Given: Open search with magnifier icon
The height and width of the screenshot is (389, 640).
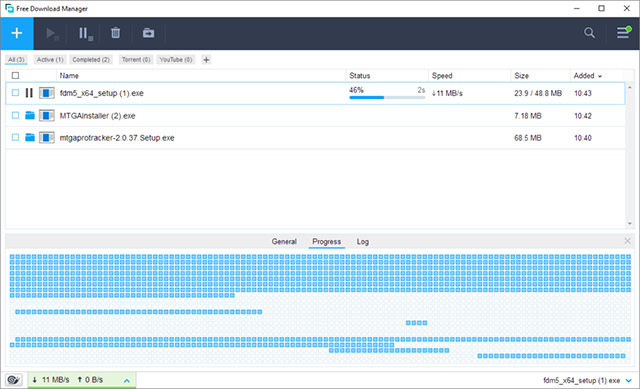Looking at the screenshot, I should pos(589,33).
